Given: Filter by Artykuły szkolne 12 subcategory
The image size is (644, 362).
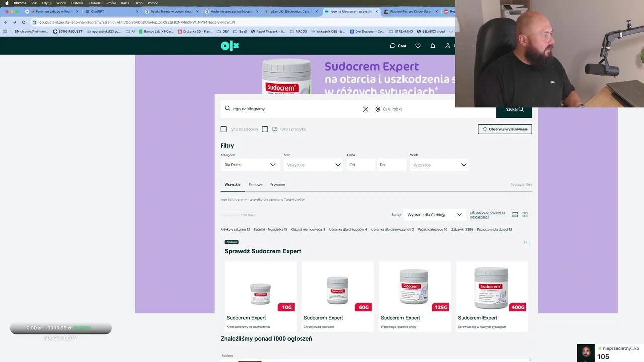Looking at the screenshot, I should (x=235, y=229).
